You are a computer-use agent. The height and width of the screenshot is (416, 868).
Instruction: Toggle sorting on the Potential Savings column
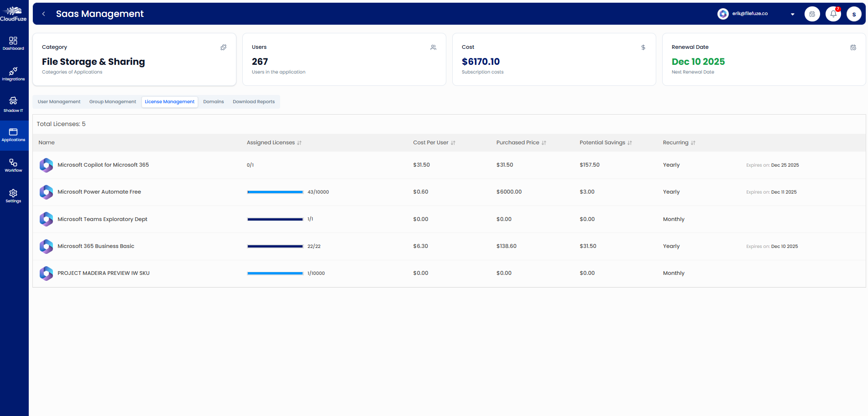point(630,142)
